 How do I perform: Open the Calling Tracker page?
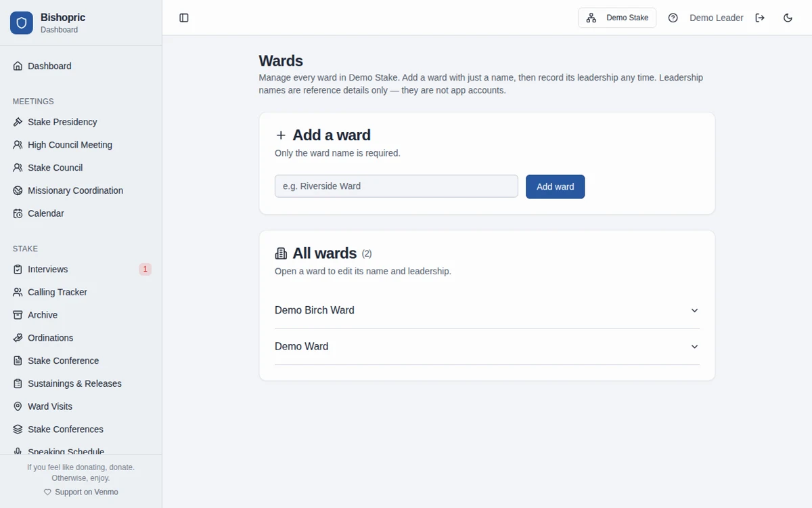[81, 292]
